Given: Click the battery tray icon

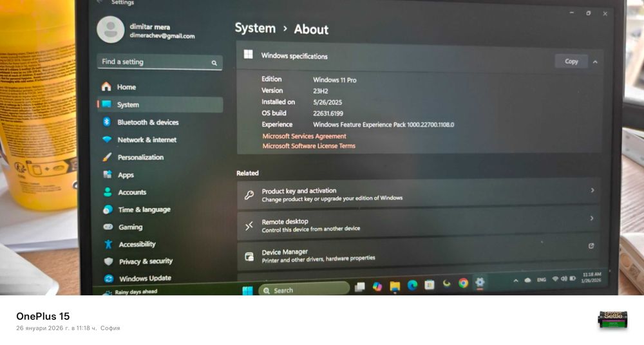Looking at the screenshot, I should tap(573, 279).
